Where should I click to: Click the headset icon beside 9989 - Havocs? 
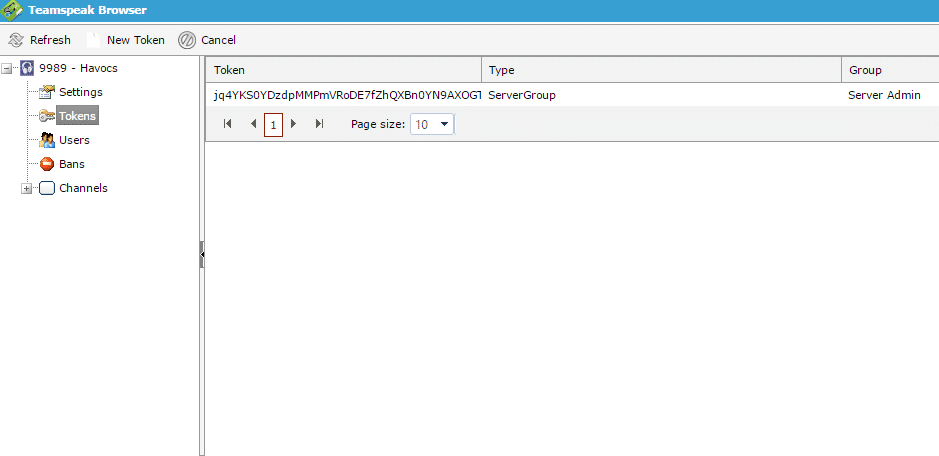[x=27, y=68]
